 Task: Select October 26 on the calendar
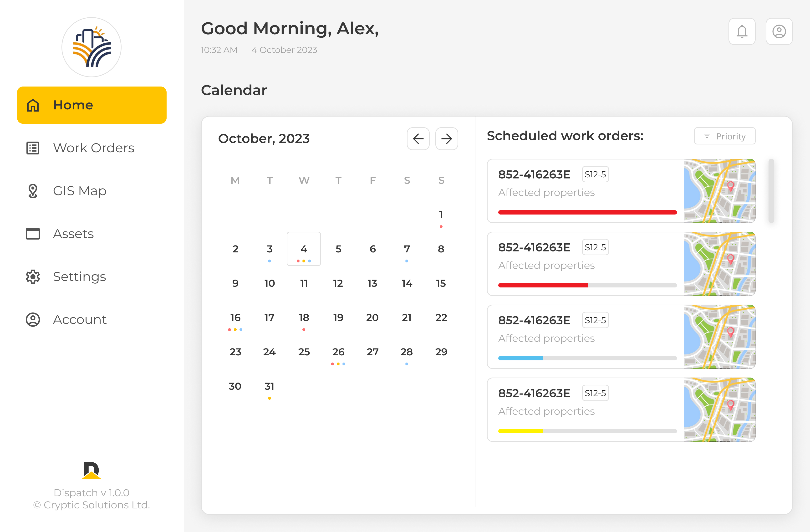[338, 352]
